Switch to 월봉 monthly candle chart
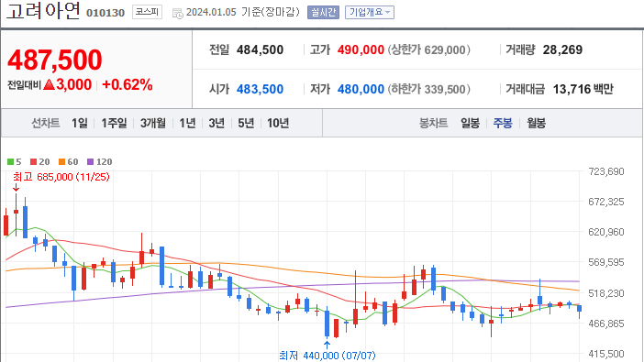Viewport: 644px width, 362px height. 536,123
